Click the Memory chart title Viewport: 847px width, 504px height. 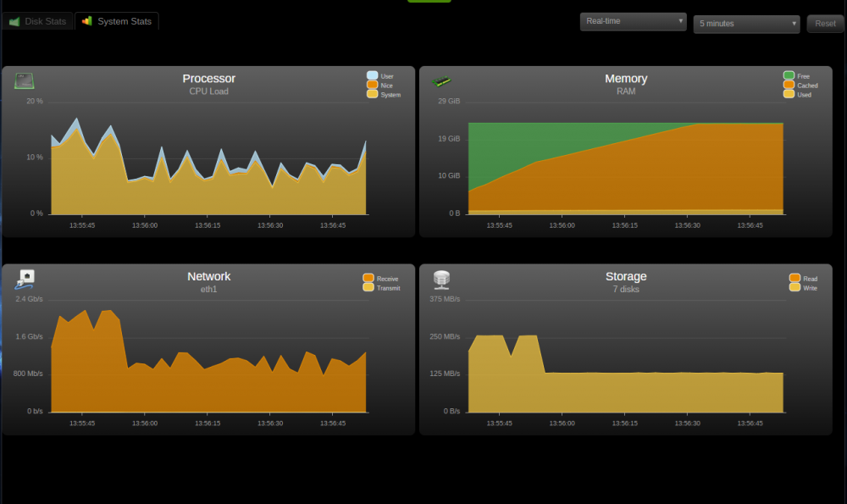[626, 79]
